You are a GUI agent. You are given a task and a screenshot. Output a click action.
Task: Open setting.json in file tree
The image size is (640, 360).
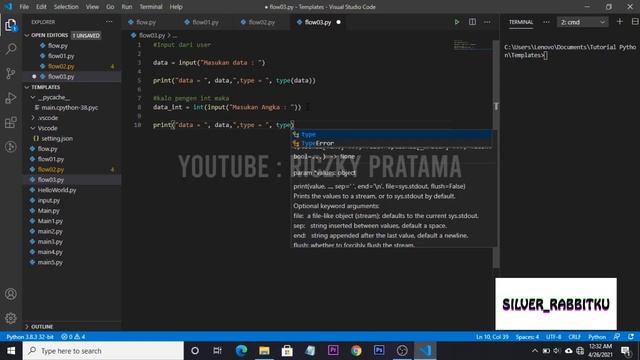[57, 139]
